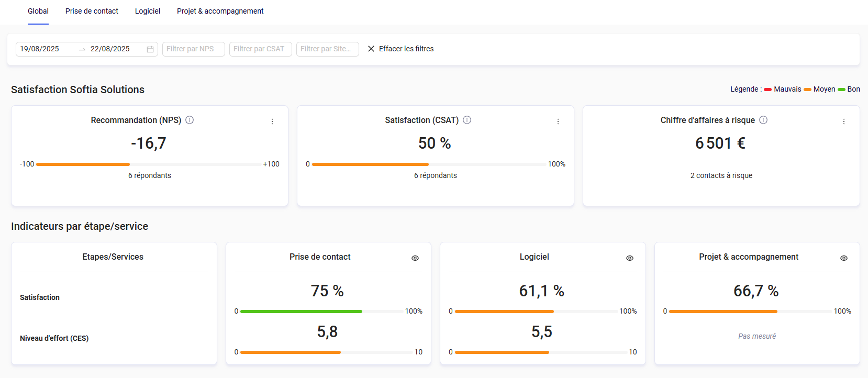Image resolution: width=868 pixels, height=378 pixels.
Task: Open three-dot menu on Chiffre d'affaires card
Action: click(844, 121)
